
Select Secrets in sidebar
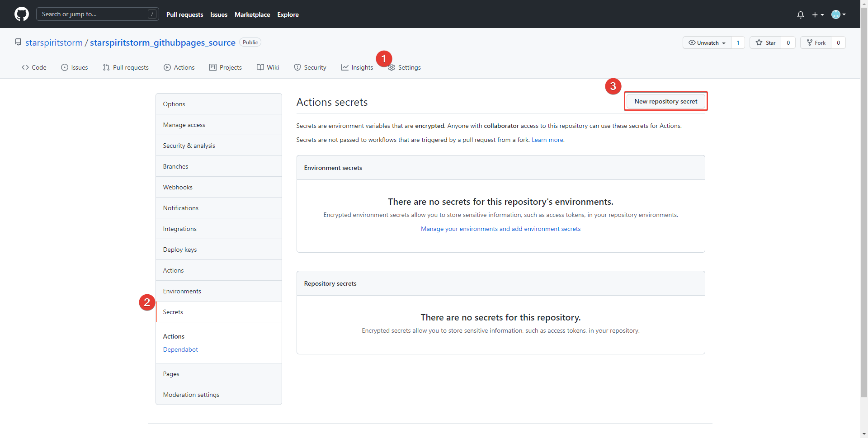pyautogui.click(x=219, y=312)
